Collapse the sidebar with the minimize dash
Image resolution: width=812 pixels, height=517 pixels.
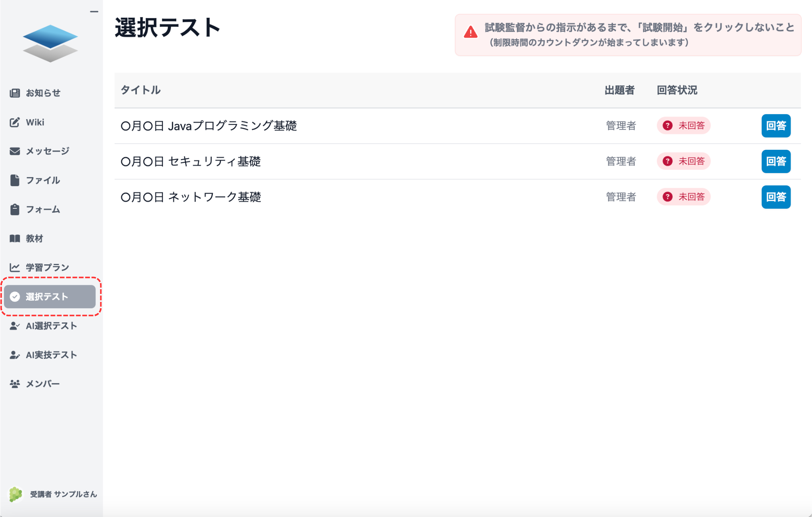tap(94, 12)
